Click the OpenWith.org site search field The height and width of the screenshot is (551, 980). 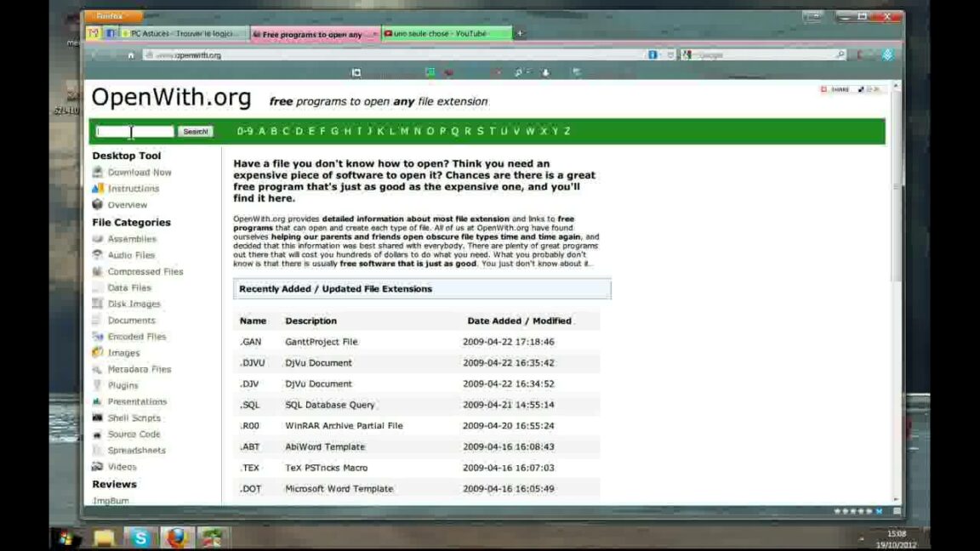coord(135,132)
